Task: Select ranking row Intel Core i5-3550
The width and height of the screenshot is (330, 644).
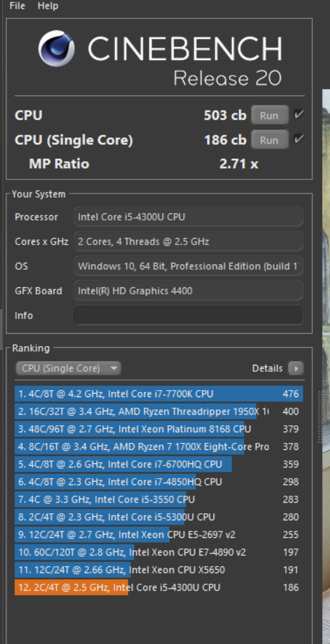Action: pos(159,500)
